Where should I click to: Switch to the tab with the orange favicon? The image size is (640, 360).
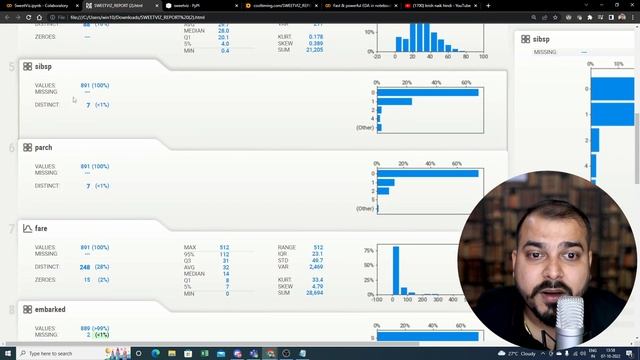[x=281, y=6]
